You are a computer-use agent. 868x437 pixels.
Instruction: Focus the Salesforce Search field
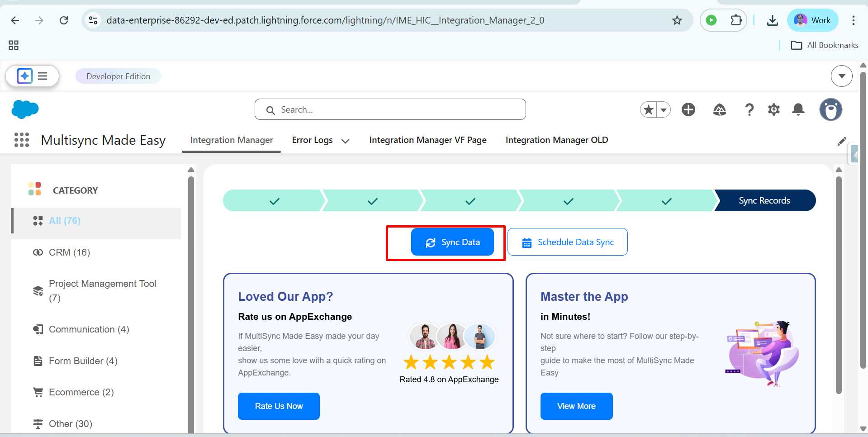point(390,109)
